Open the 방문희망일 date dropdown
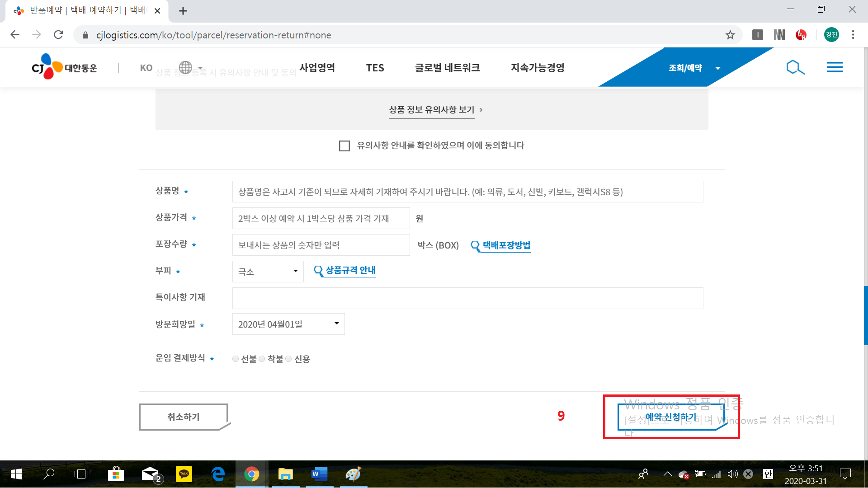Screen dimensions: 868x488 point(288,324)
